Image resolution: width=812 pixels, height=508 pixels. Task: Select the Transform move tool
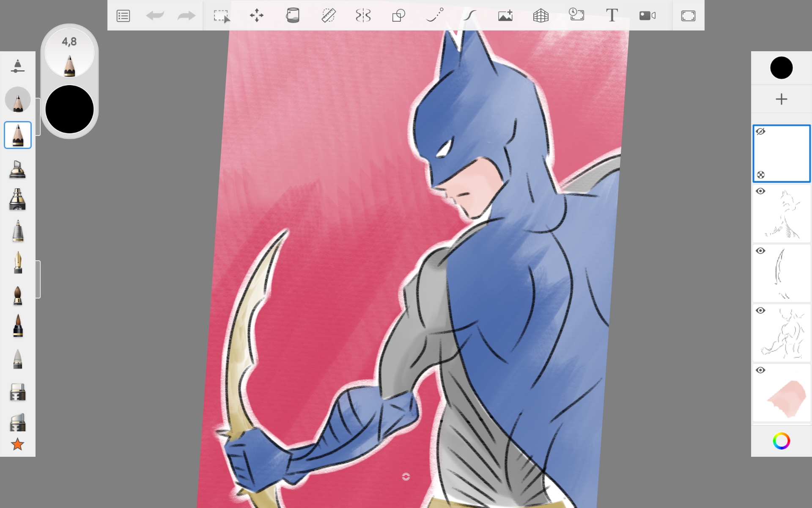click(x=257, y=16)
